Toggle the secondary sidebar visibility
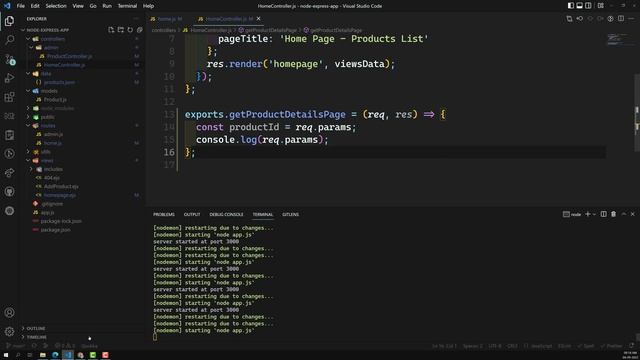640x360 pixels. pos(588,6)
